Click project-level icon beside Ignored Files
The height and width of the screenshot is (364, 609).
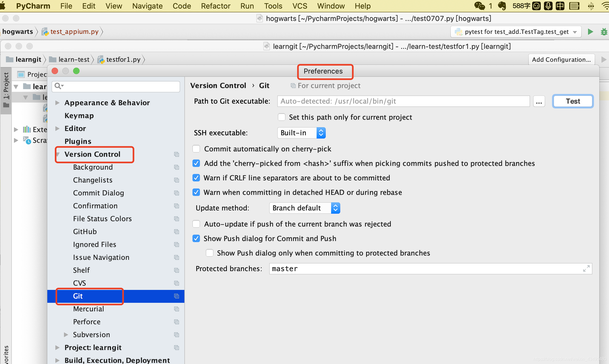(177, 245)
